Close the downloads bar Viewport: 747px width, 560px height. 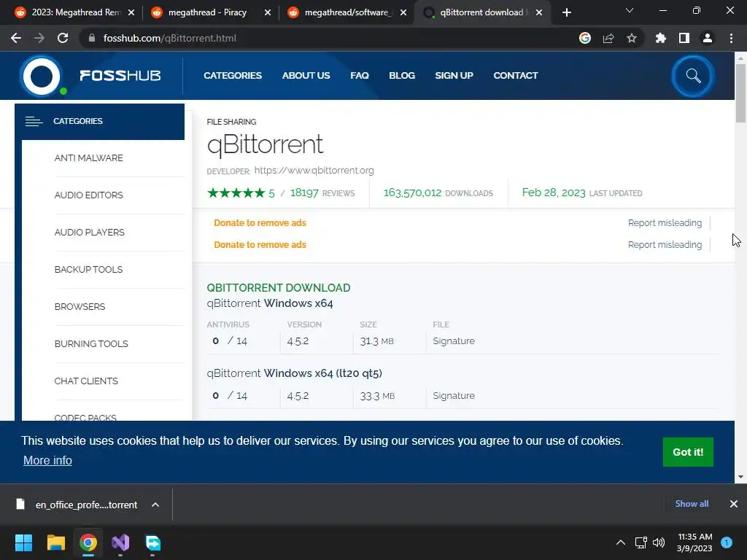click(734, 504)
